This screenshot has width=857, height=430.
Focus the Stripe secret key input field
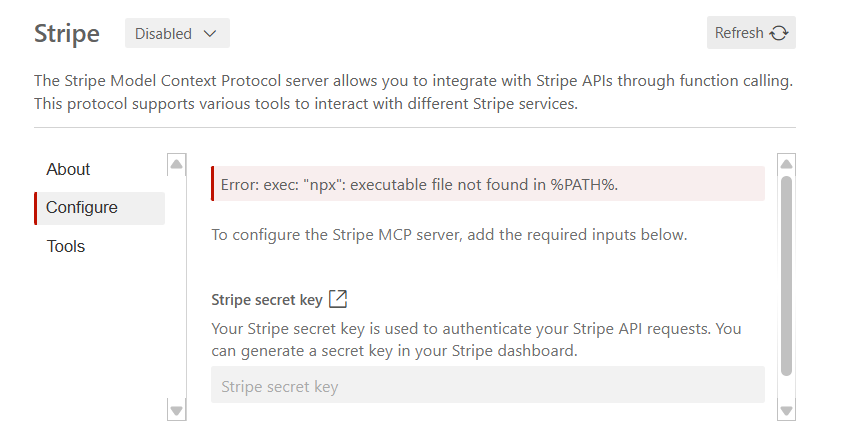click(487, 386)
